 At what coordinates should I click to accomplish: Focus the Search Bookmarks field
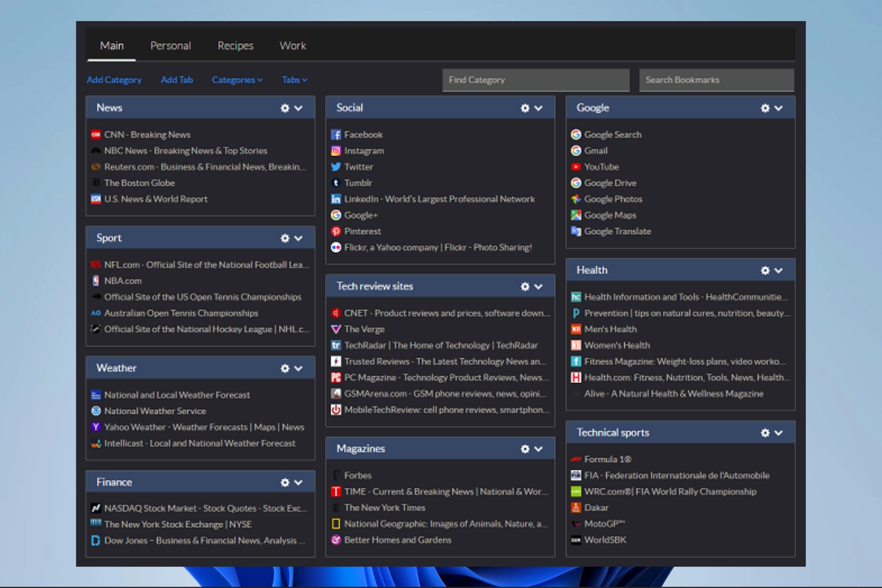pyautogui.click(x=717, y=80)
